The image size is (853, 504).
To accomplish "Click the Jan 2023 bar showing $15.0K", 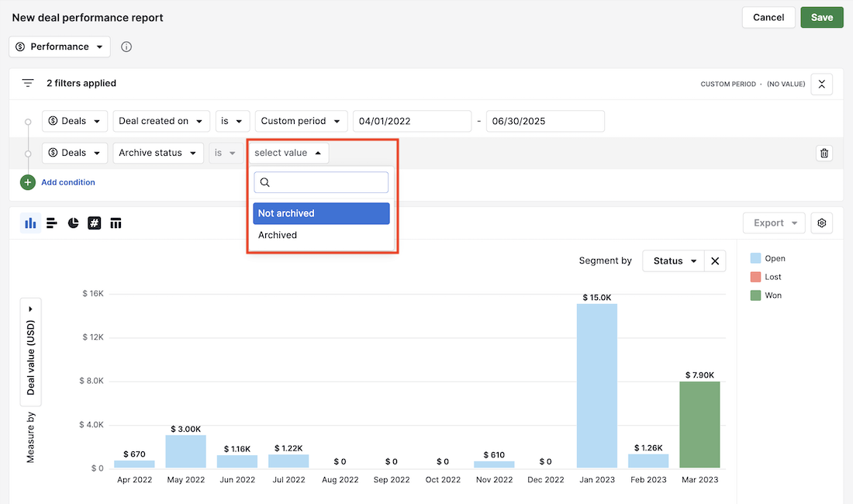I will pos(597,385).
